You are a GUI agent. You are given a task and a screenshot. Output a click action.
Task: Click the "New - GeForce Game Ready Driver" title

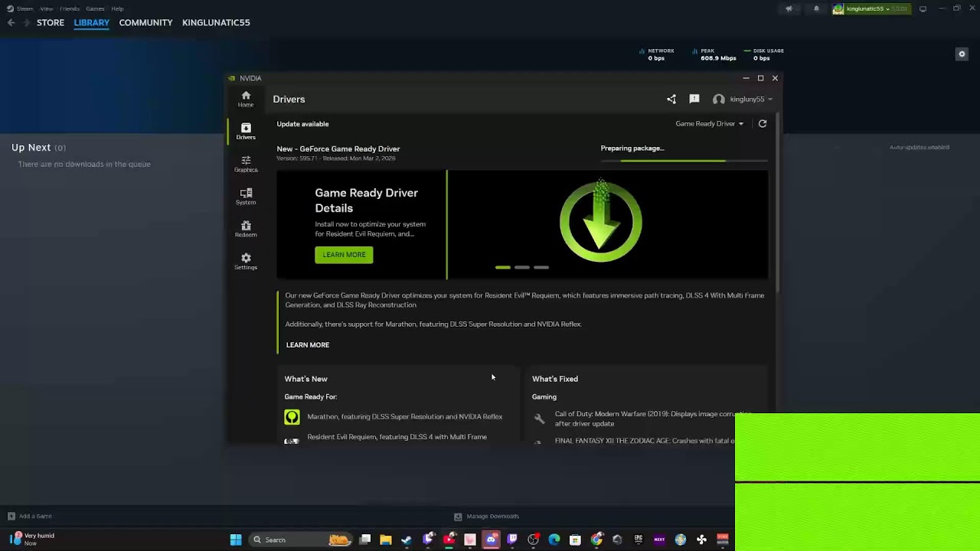click(x=338, y=148)
